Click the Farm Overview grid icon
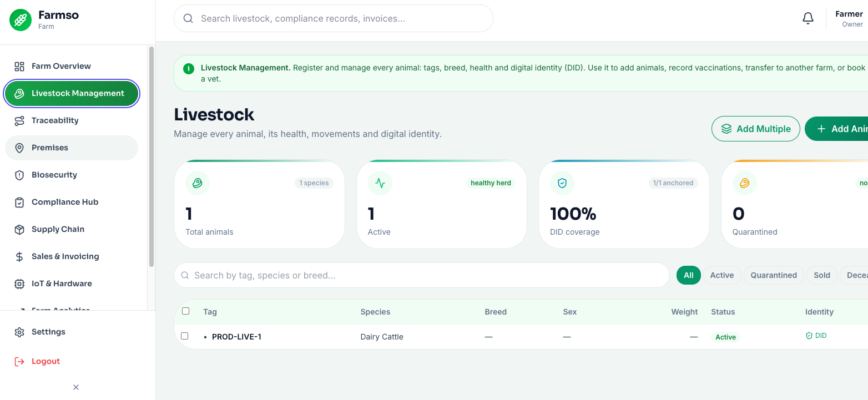Screen dimensions: 868x400 click(x=19, y=67)
